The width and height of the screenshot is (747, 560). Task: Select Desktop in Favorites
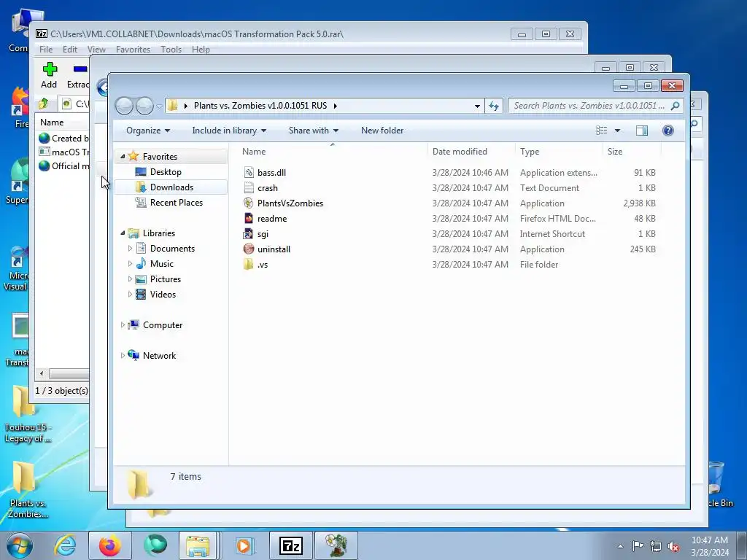click(166, 172)
